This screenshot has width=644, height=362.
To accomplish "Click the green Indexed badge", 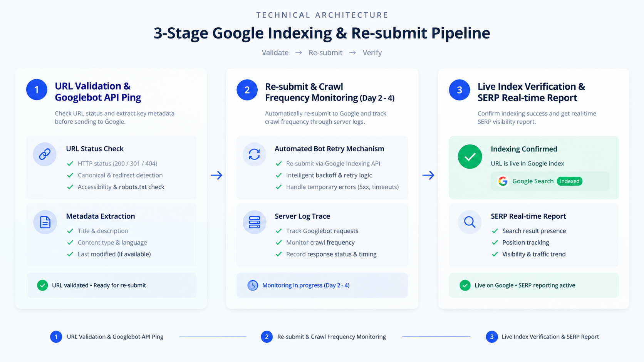I will pos(570,181).
